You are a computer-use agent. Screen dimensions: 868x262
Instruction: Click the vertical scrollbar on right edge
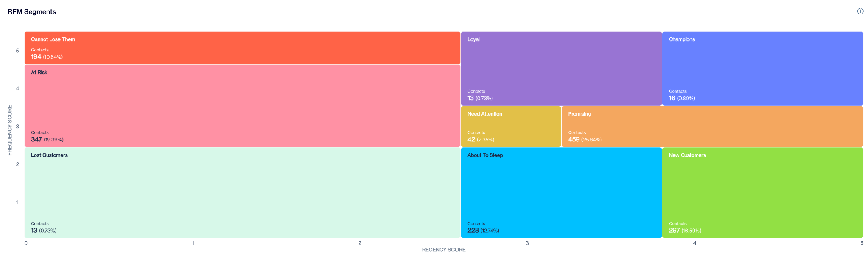(x=867, y=159)
